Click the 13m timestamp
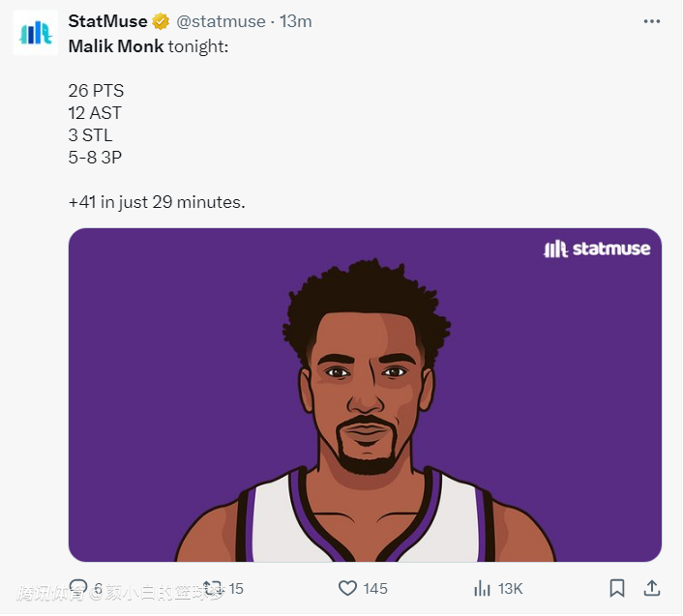This screenshot has height=616, width=683. [x=295, y=21]
